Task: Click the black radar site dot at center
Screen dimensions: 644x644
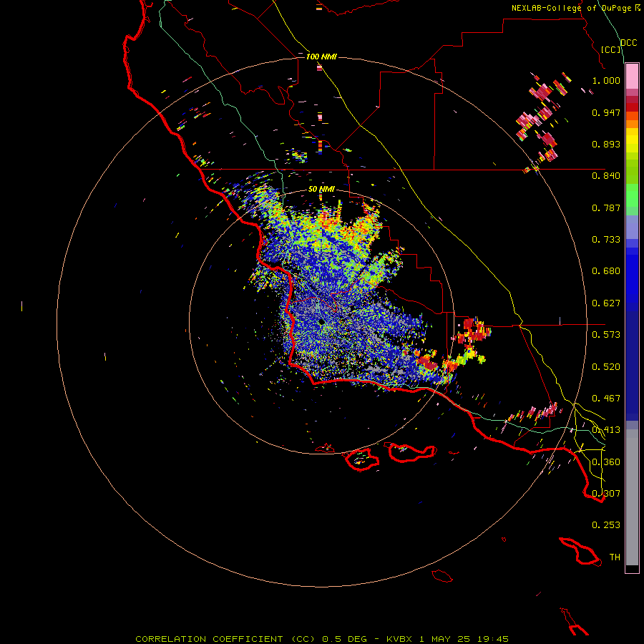Action: (x=321, y=322)
